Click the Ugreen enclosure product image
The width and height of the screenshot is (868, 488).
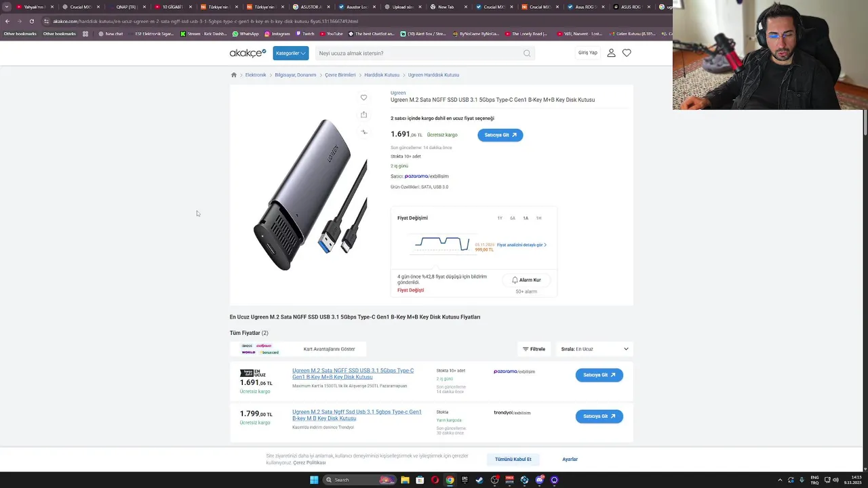(310, 195)
